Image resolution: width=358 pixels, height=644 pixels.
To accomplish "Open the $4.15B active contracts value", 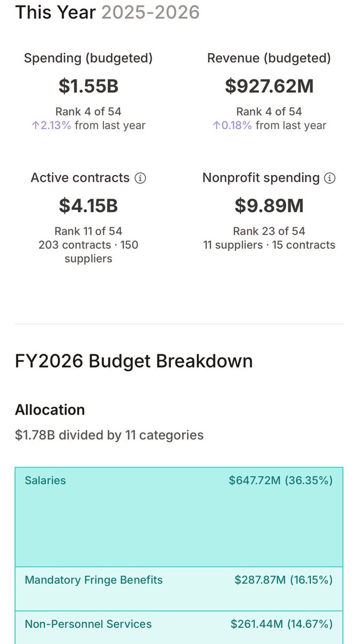I will point(88,206).
